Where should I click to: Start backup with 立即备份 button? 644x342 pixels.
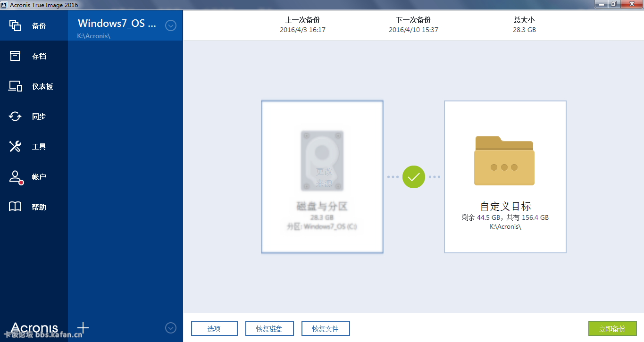click(612, 328)
